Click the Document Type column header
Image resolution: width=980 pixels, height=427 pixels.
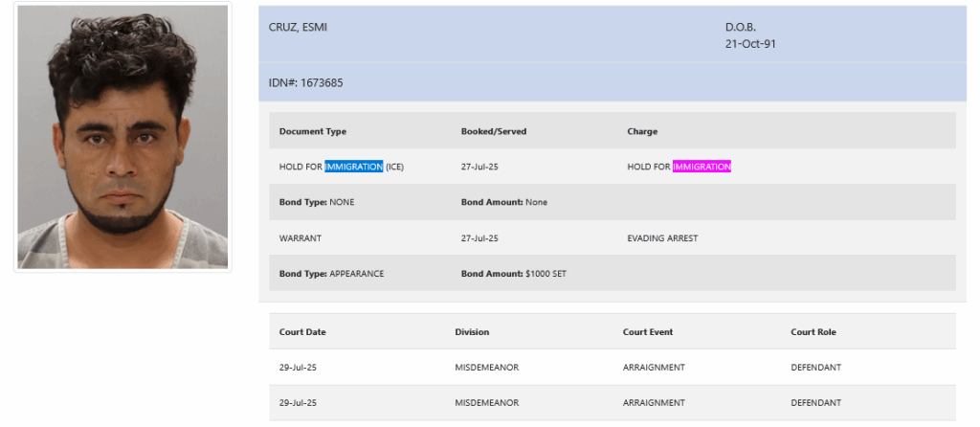tap(313, 131)
